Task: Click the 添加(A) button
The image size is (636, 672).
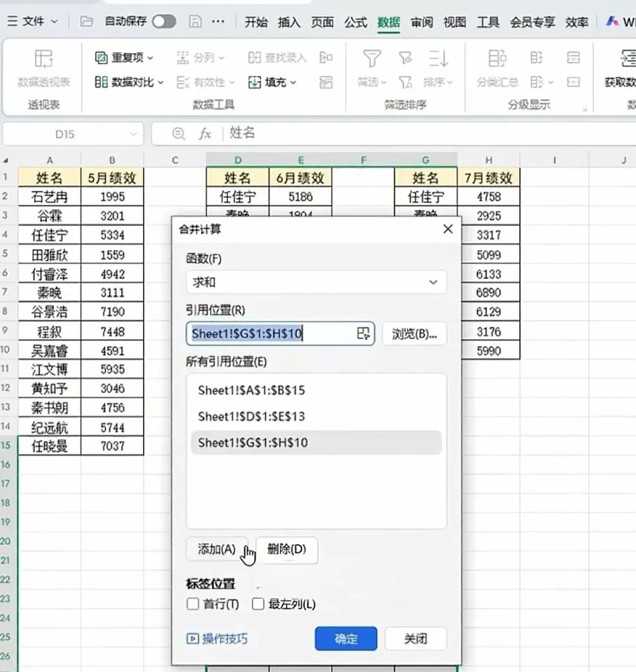Action: (217, 549)
